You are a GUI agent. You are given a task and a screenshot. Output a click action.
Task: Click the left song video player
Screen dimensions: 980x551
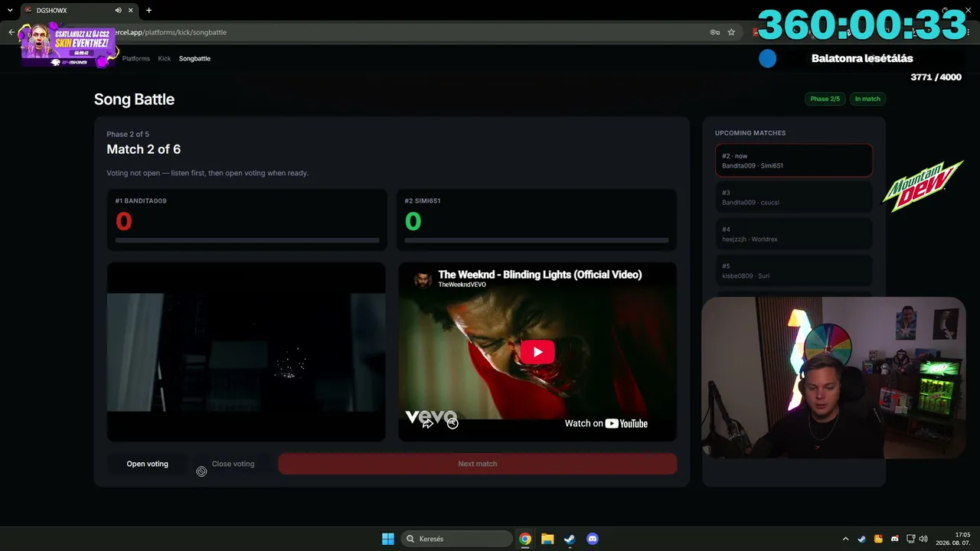(x=246, y=352)
